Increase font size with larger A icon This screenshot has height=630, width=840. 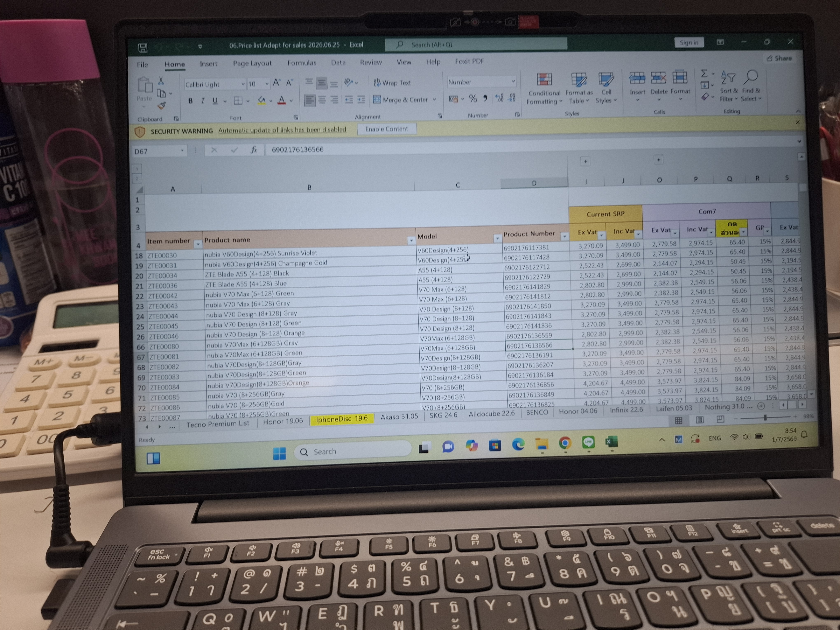point(277,83)
